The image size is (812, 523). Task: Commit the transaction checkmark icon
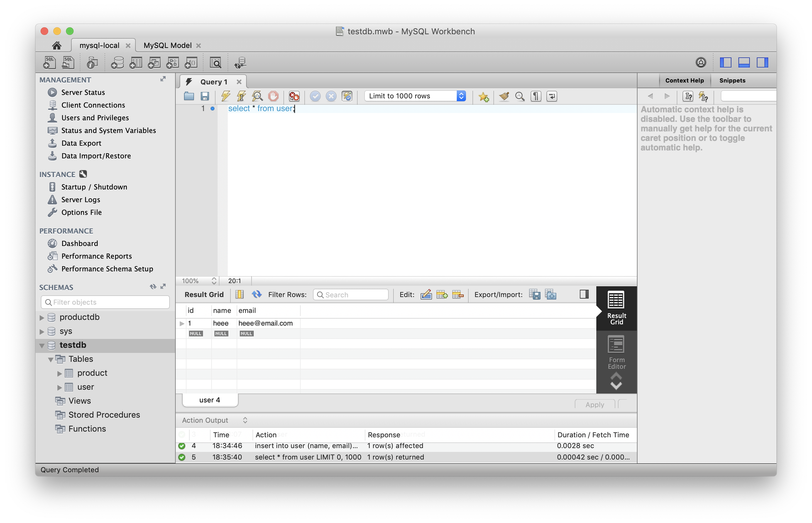[315, 96]
